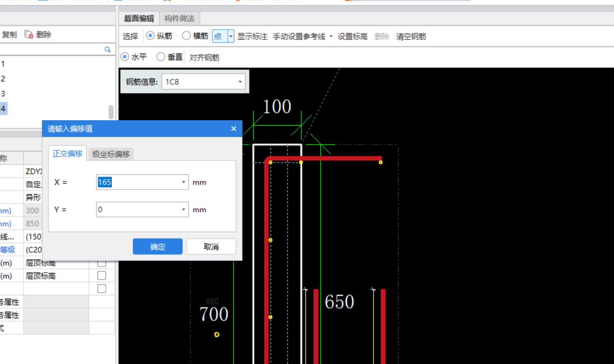Click the delete icon in left panel

29,34
